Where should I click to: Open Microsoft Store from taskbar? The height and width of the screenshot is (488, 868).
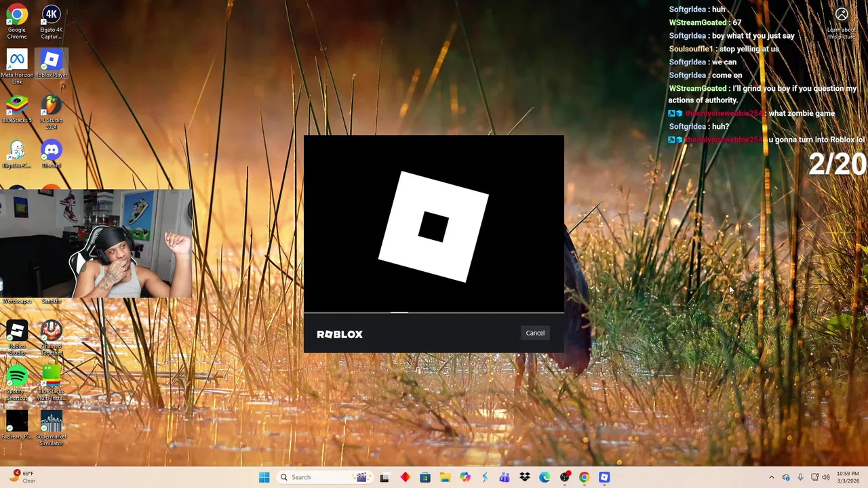point(425,477)
